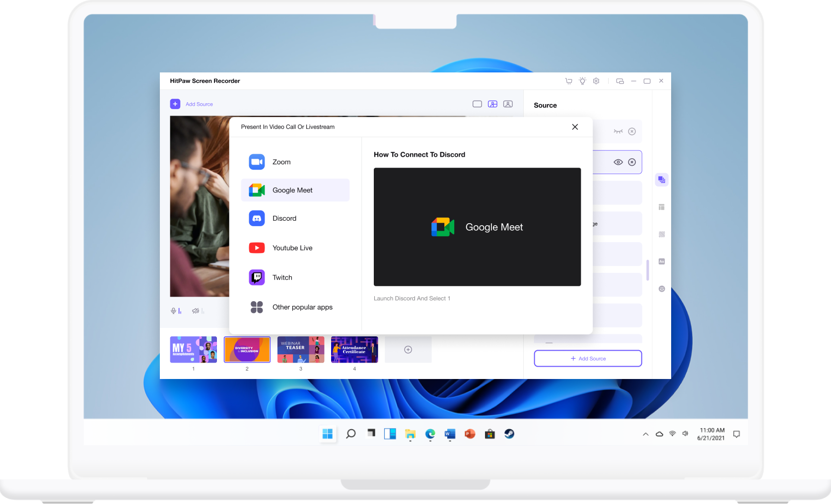The image size is (831, 504).
Task: Open the text Aa sidebar icon
Action: click(x=662, y=261)
